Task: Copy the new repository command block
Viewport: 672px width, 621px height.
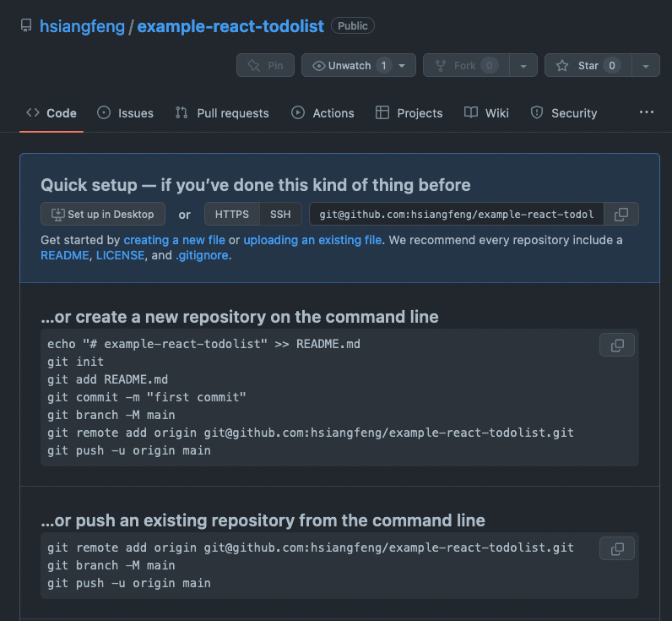Action: [x=617, y=345]
